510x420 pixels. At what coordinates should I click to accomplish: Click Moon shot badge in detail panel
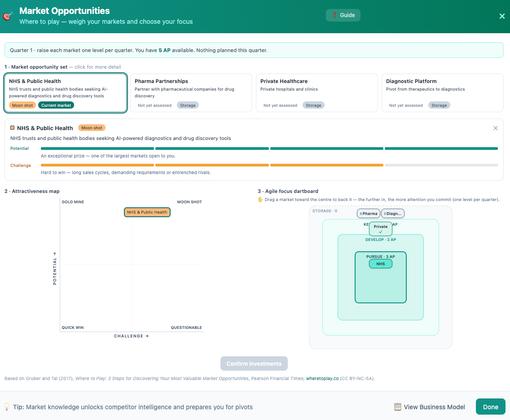pos(92,128)
